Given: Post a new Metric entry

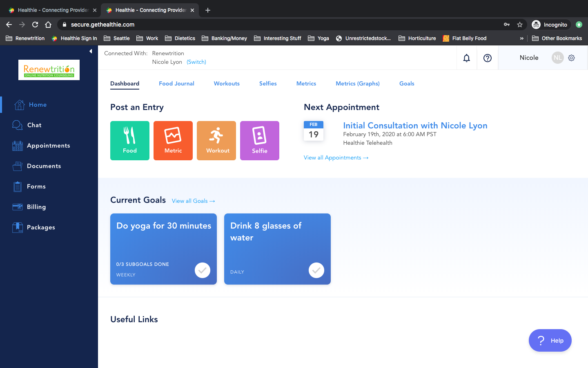Looking at the screenshot, I should pyautogui.click(x=173, y=141).
